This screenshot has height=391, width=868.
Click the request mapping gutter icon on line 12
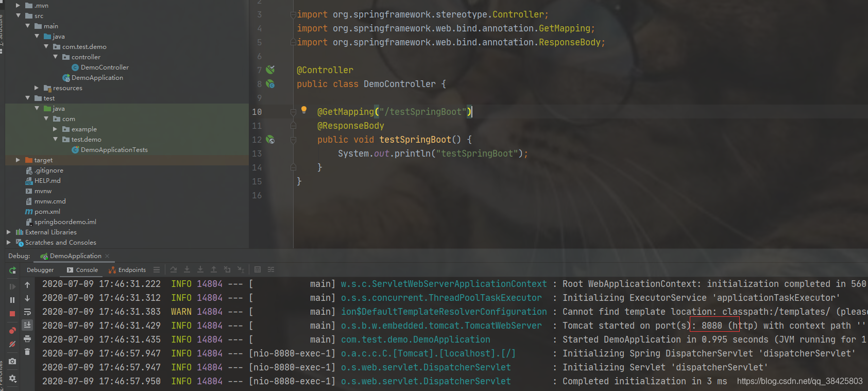270,139
